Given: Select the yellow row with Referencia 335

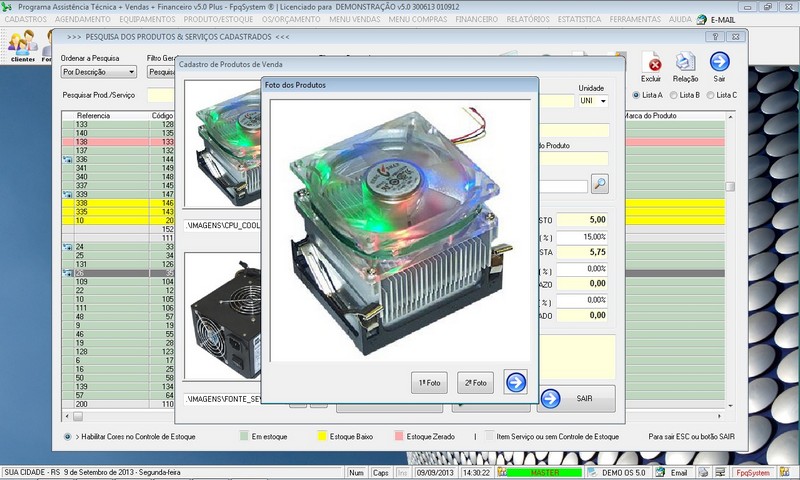Looking at the screenshot, I should click(118, 212).
